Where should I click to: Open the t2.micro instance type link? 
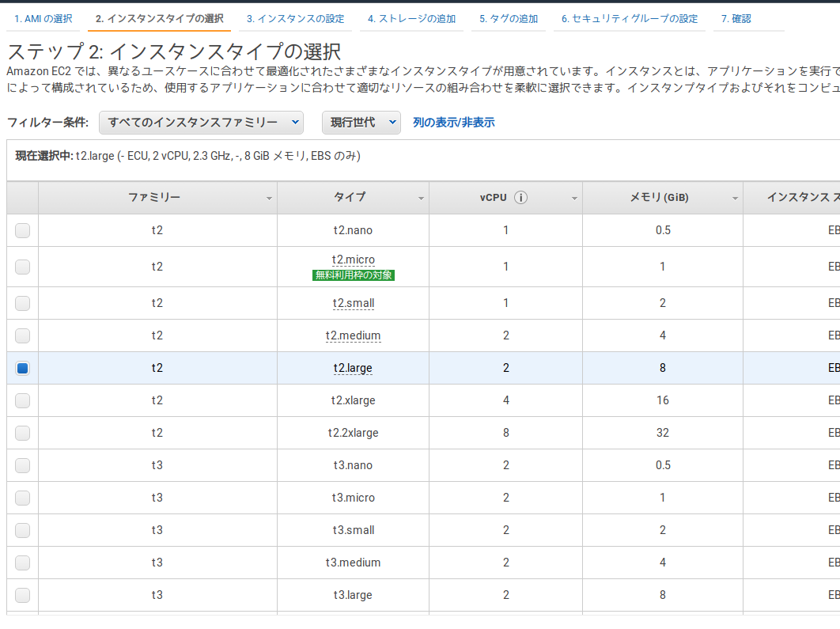pos(354,260)
